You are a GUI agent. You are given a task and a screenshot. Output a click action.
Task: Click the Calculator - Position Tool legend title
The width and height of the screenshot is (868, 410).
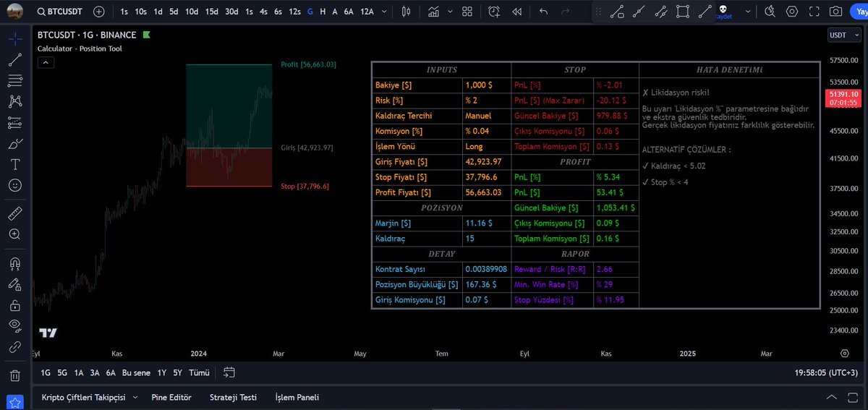(80, 48)
